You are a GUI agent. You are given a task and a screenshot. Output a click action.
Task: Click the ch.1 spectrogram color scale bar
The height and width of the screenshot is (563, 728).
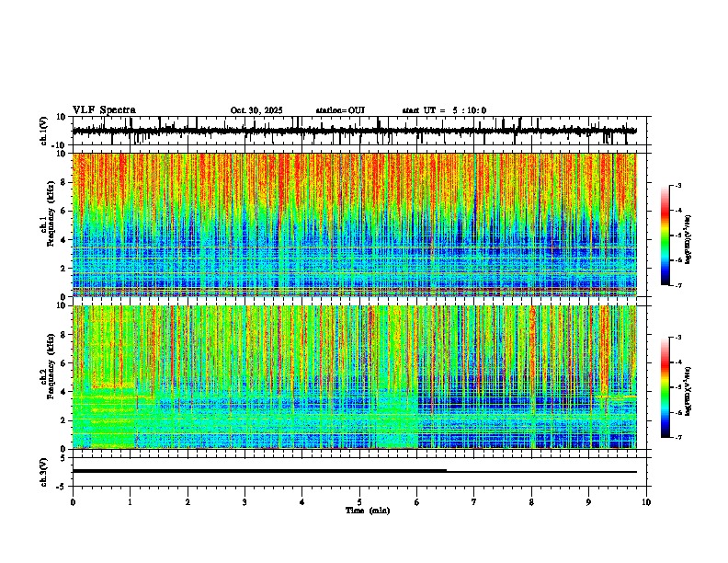(665, 236)
